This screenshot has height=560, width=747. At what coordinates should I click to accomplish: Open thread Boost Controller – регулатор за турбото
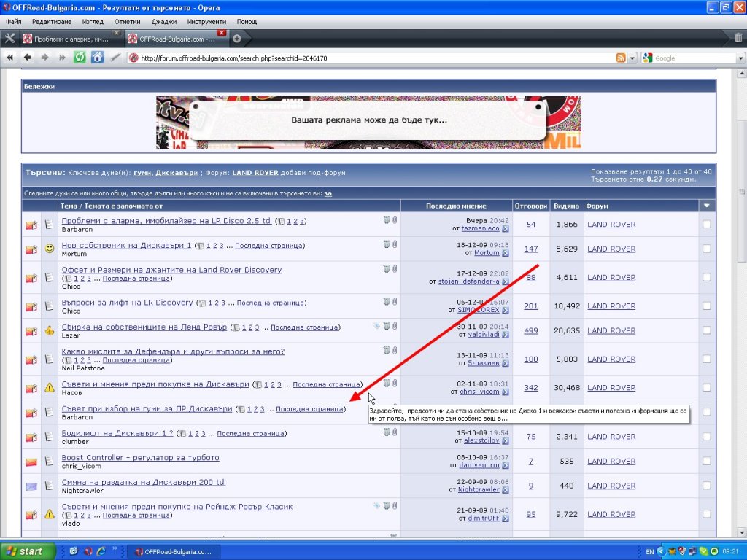click(141, 458)
